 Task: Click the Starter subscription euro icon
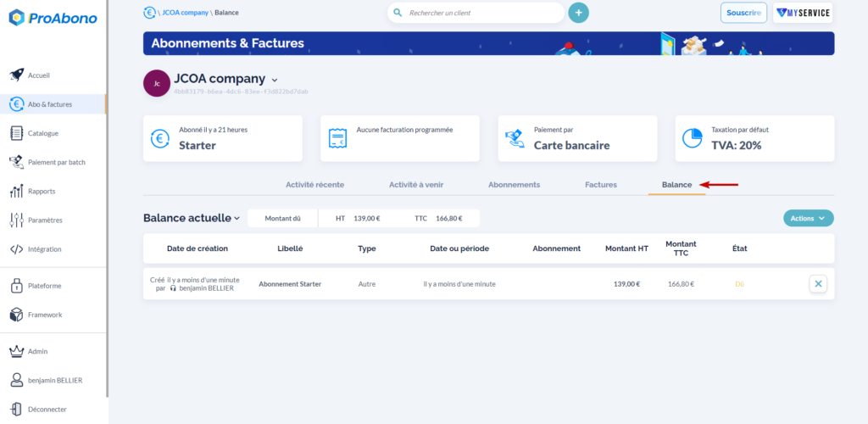click(160, 138)
